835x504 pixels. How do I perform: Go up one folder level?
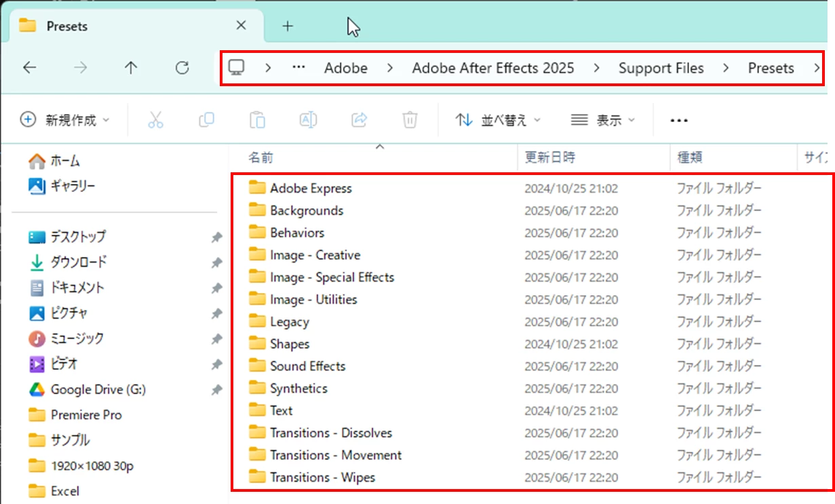(130, 68)
